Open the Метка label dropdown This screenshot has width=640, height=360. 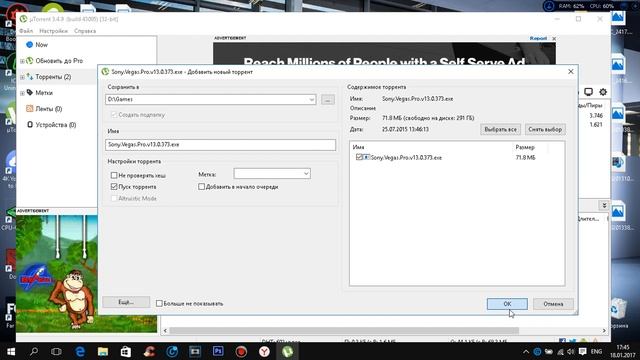coord(306,173)
